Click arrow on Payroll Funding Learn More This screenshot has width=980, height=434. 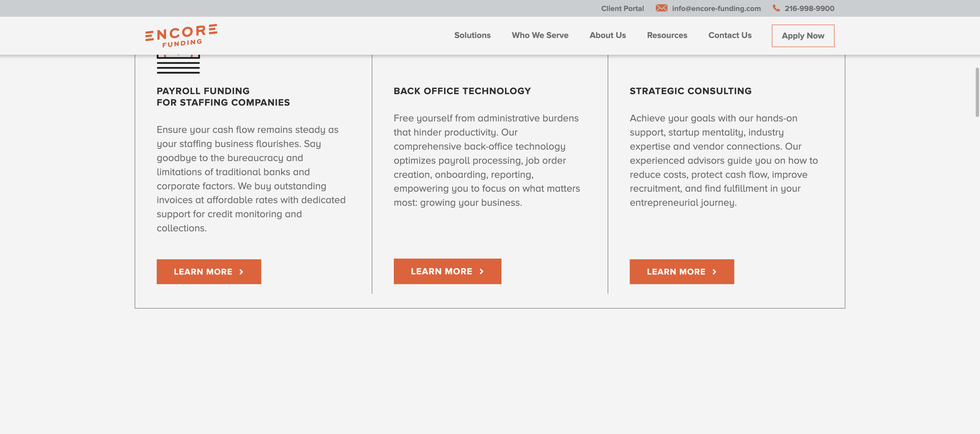click(x=241, y=272)
